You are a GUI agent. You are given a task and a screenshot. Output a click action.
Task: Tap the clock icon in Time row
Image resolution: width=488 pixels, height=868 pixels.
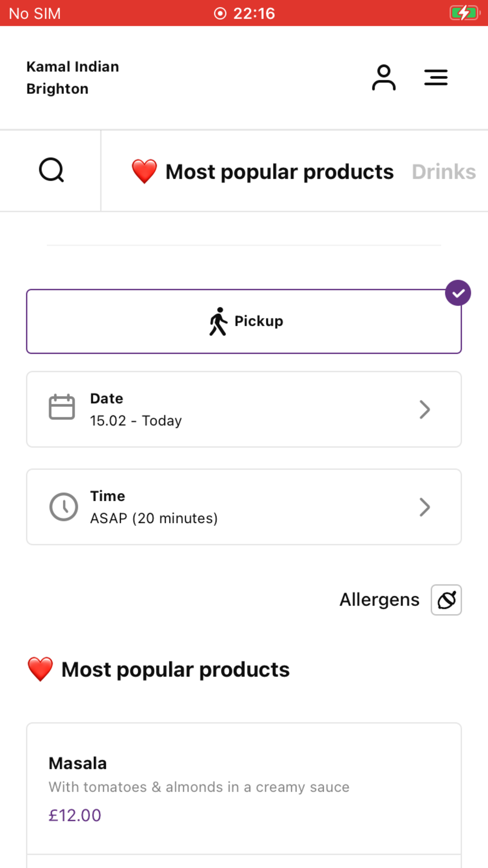click(64, 507)
